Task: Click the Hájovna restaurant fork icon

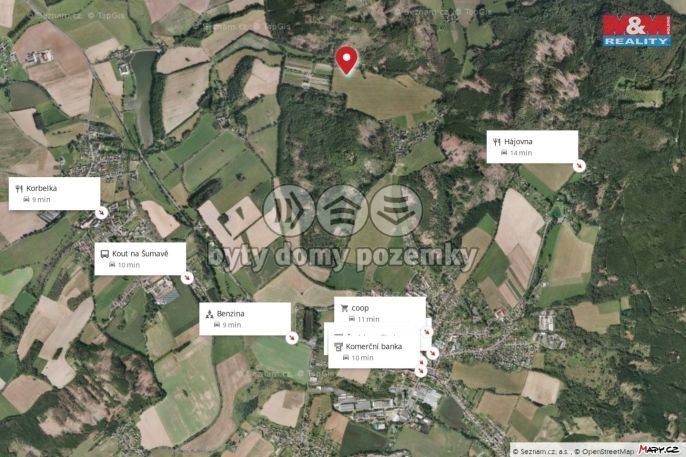Action: click(497, 142)
